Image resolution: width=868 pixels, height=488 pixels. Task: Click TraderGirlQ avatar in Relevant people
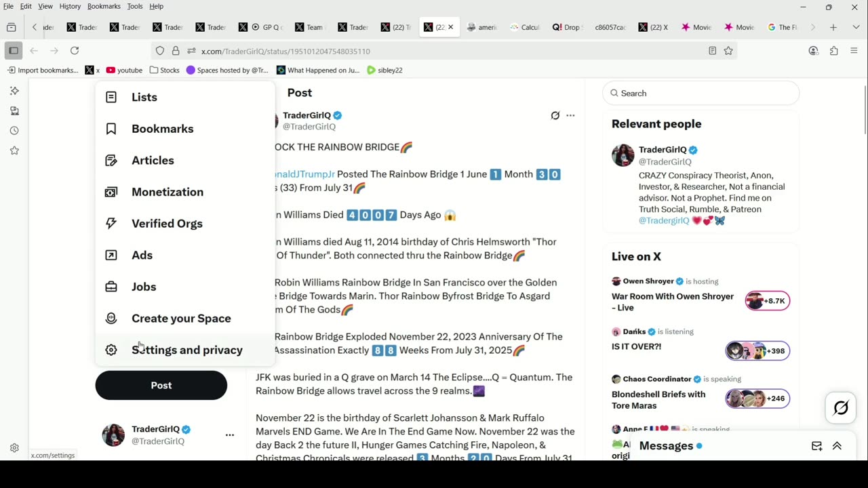[623, 155]
